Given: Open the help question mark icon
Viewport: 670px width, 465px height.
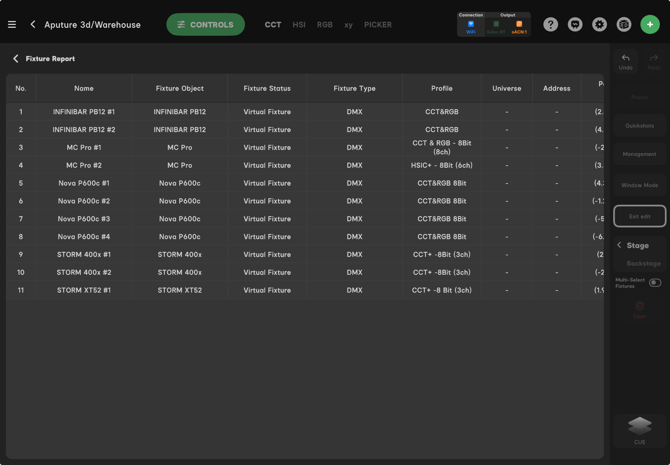Looking at the screenshot, I should click(x=551, y=25).
